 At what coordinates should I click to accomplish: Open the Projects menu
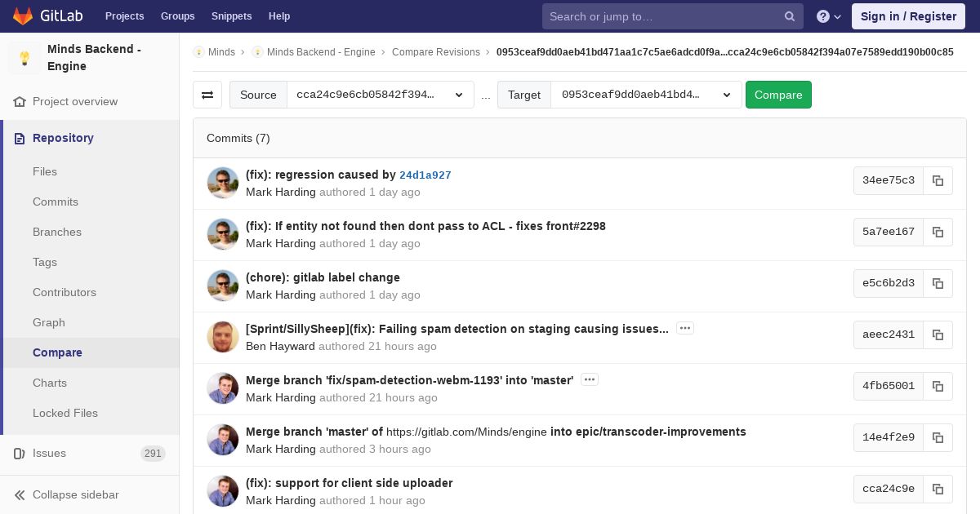click(125, 16)
